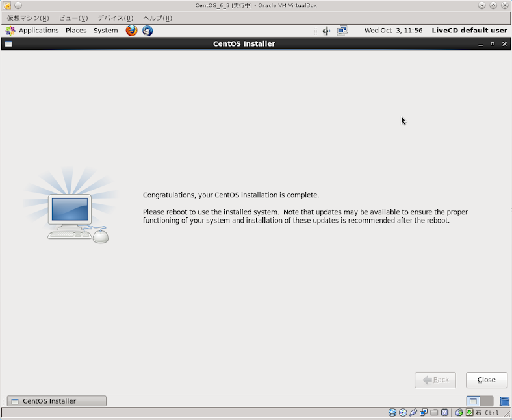Click the installer window menu icon in title bar
Viewport: 512px width, 420px height.
(8, 43)
